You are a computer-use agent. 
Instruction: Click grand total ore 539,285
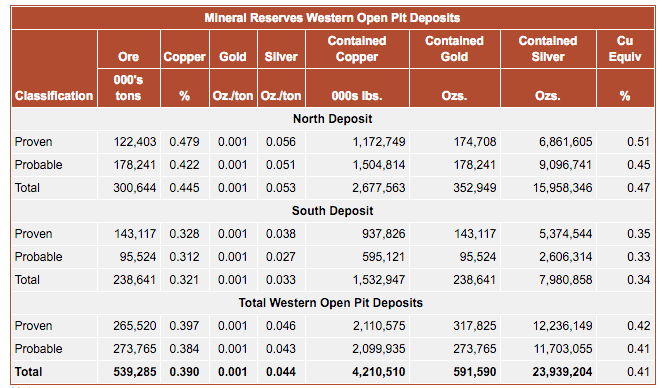pyautogui.click(x=135, y=372)
